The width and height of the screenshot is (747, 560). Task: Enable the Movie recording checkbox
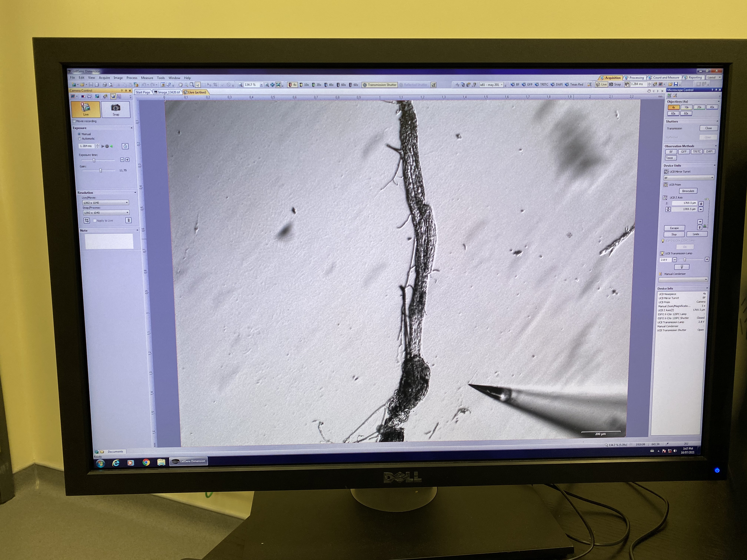point(74,121)
